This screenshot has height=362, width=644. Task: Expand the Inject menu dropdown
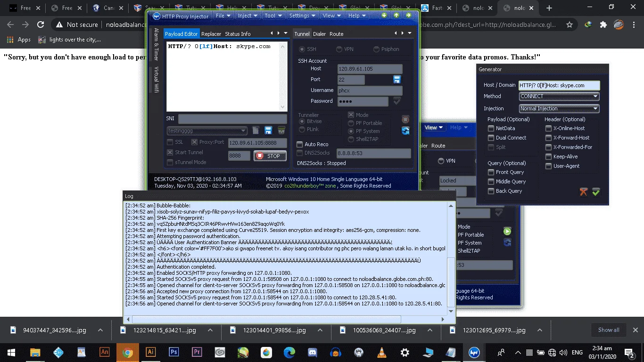pos(248,16)
